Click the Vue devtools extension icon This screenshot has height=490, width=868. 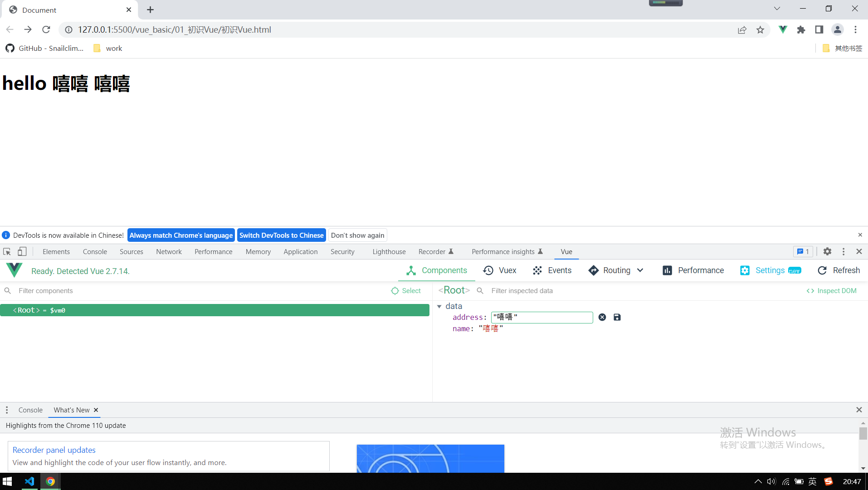point(783,29)
